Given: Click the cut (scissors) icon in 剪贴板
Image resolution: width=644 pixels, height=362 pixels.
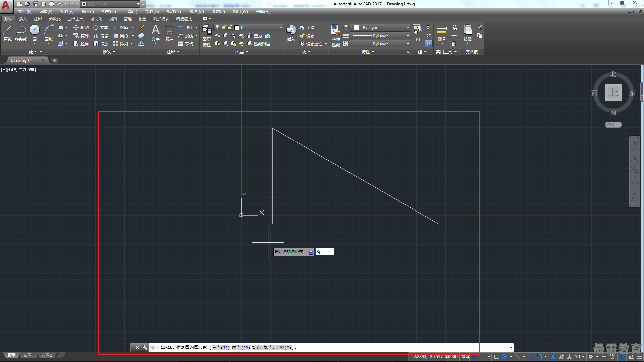Looking at the screenshot, I should pyautogui.click(x=480, y=27).
